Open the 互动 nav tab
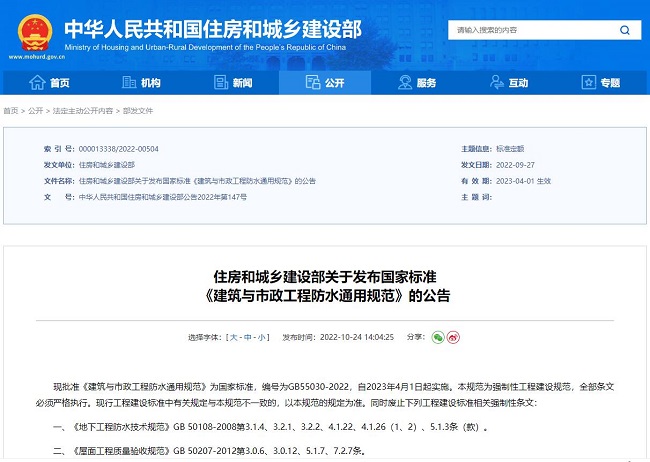 coord(509,83)
